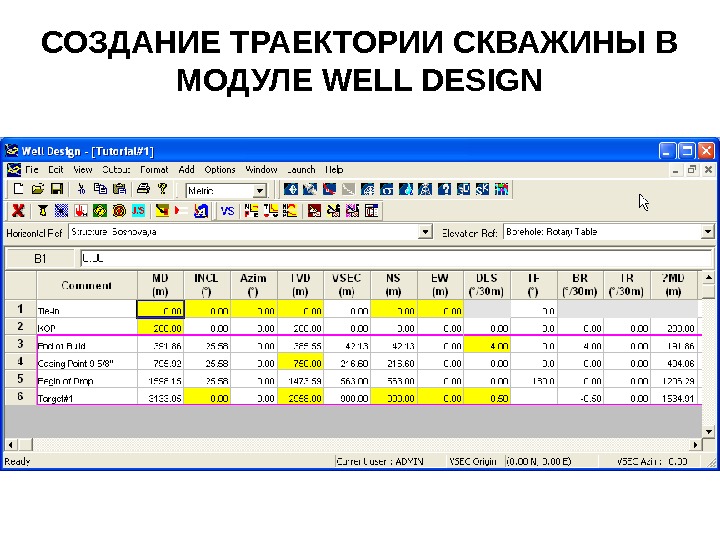Open the Help menu
Screen dimensions: 720x540
[x=334, y=170]
